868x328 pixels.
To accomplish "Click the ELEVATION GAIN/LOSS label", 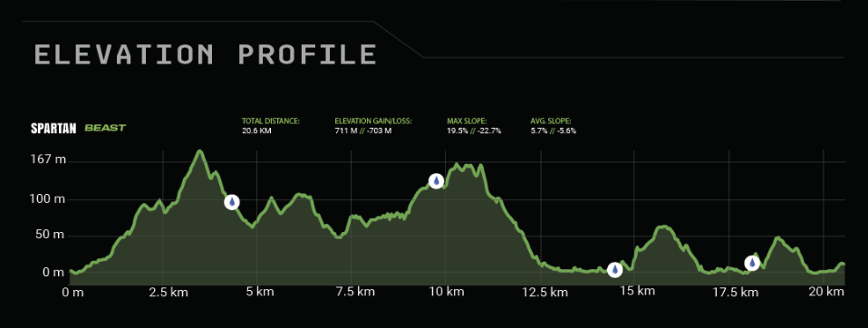I will pyautogui.click(x=373, y=121).
